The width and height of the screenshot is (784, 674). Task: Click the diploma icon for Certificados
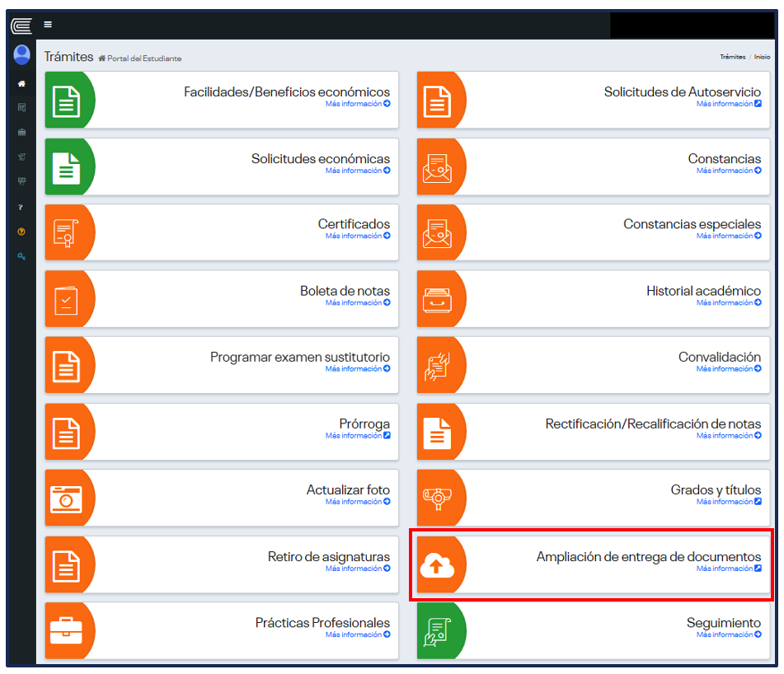[x=66, y=233]
